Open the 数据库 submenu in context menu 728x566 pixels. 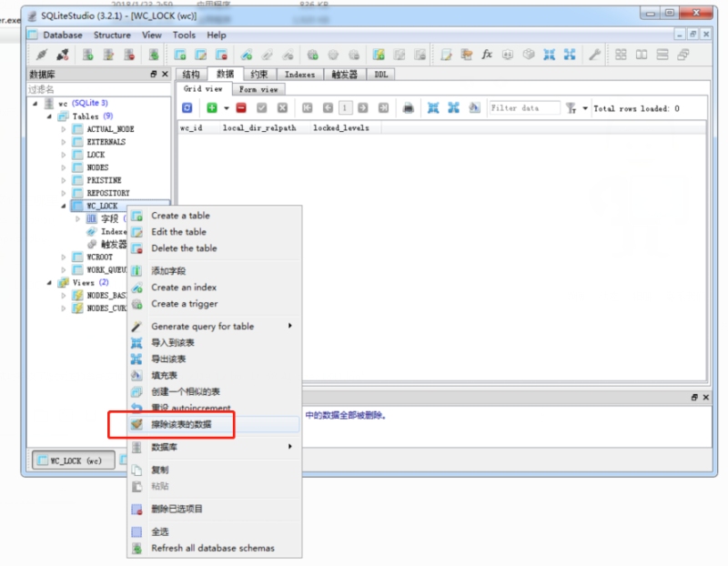coord(214,447)
